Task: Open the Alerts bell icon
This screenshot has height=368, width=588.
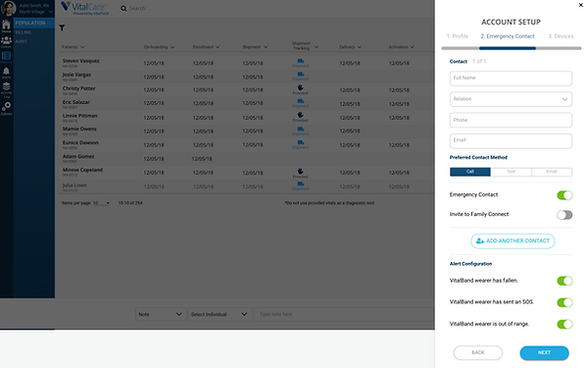Action: pyautogui.click(x=6, y=73)
